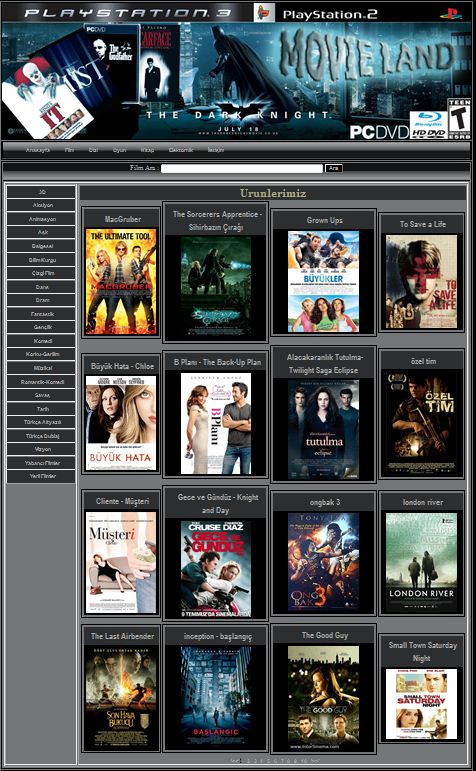Open the Twilight Saga Eclipse poster
This screenshot has height=771, width=476.
click(x=324, y=429)
